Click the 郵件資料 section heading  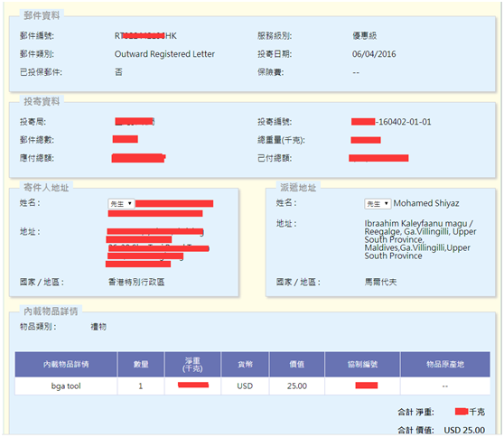pos(42,15)
